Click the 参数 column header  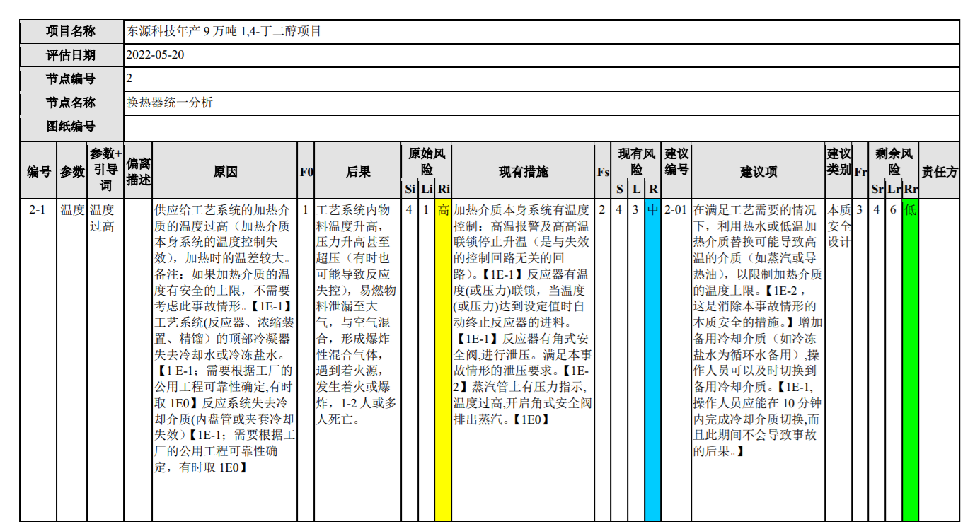[x=72, y=170]
